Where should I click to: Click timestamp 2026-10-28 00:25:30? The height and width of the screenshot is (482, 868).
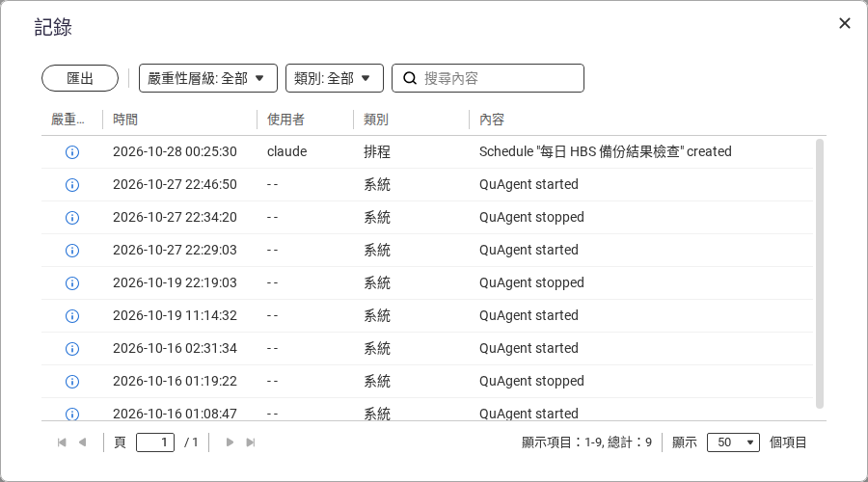pyautogui.click(x=175, y=151)
